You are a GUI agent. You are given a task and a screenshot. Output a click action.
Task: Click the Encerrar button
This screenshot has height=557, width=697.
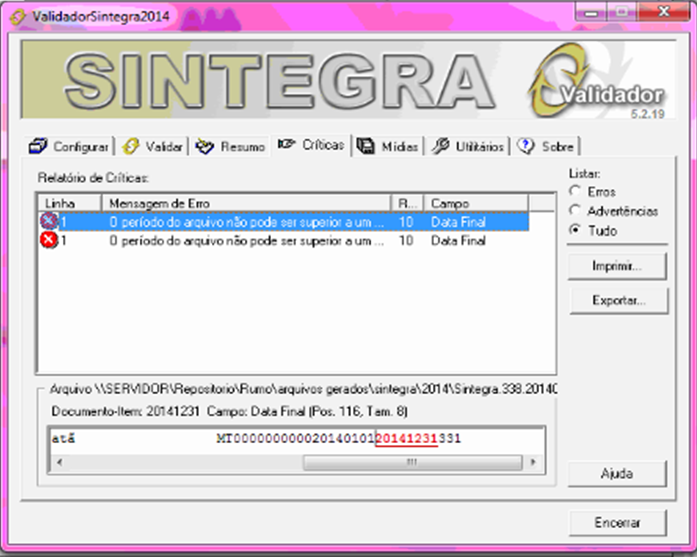click(618, 522)
